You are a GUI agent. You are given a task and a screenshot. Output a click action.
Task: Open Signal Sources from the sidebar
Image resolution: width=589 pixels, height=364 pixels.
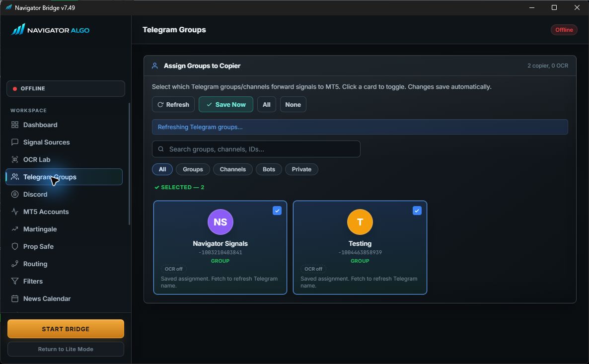coord(64,142)
